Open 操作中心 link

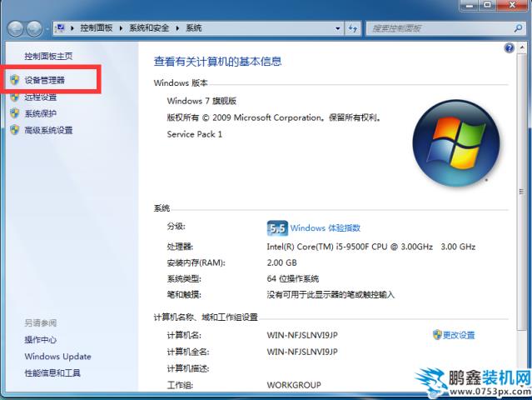[40, 339]
